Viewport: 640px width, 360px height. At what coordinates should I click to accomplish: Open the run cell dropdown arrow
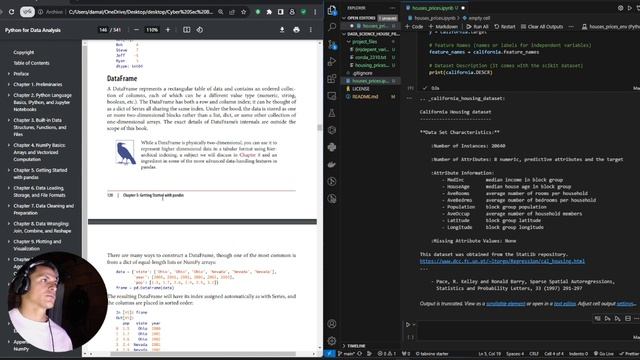coord(413,325)
